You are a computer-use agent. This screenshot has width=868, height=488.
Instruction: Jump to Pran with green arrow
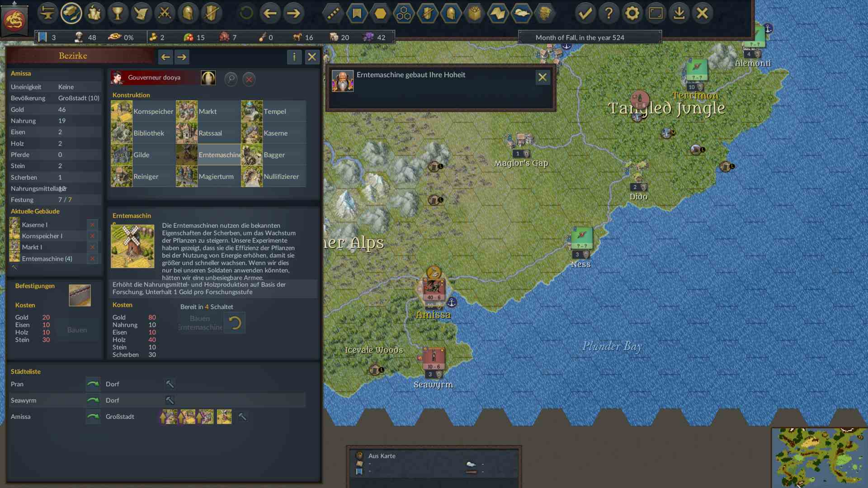click(x=93, y=384)
